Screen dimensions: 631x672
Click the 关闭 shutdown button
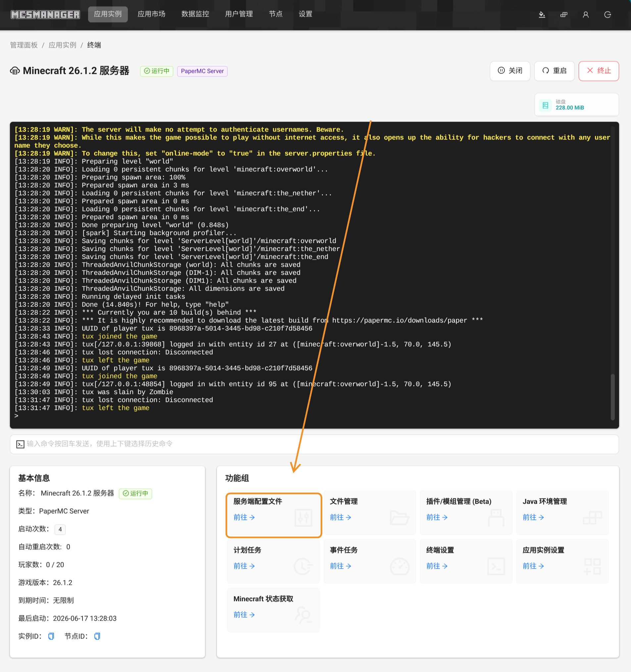[x=510, y=71]
